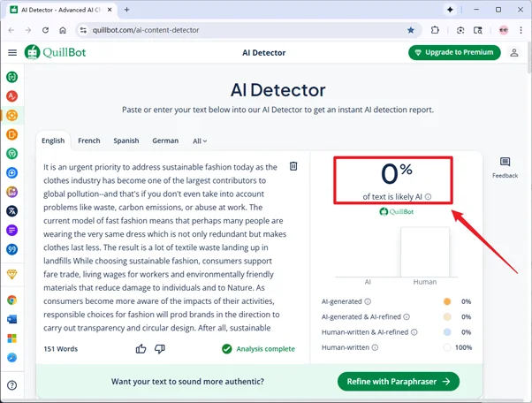The width and height of the screenshot is (532, 403).
Task: Open the help question mark icon in sidebar
Action: click(x=12, y=385)
